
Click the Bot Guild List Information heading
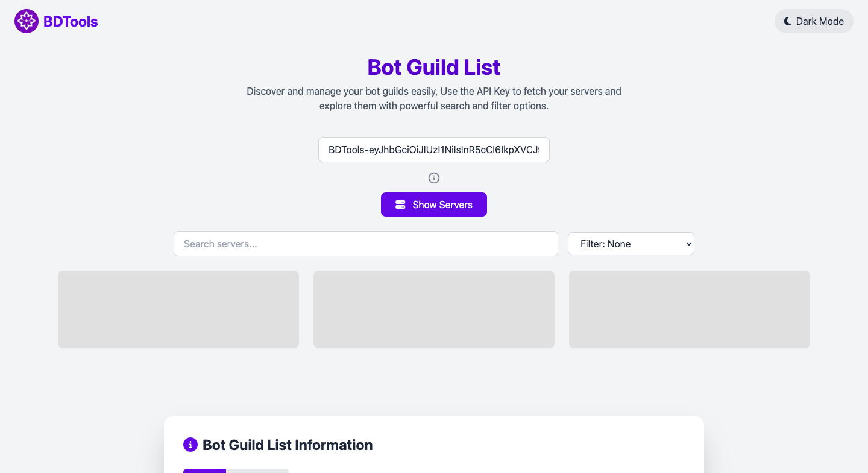pyautogui.click(x=287, y=445)
